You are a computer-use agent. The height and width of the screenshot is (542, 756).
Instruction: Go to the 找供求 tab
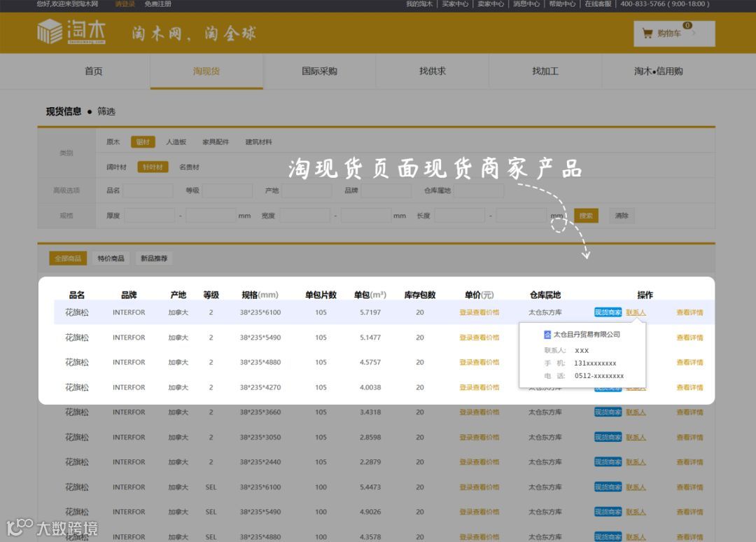pyautogui.click(x=433, y=71)
